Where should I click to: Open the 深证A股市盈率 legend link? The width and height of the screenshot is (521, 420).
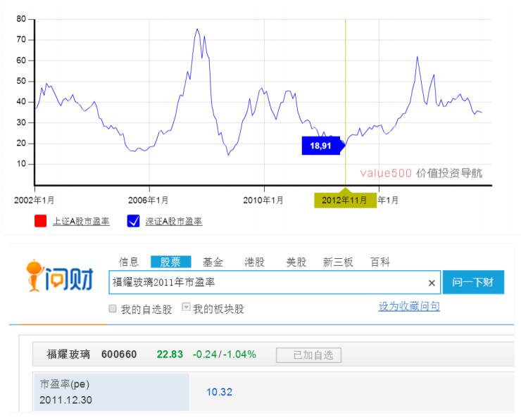(x=173, y=222)
